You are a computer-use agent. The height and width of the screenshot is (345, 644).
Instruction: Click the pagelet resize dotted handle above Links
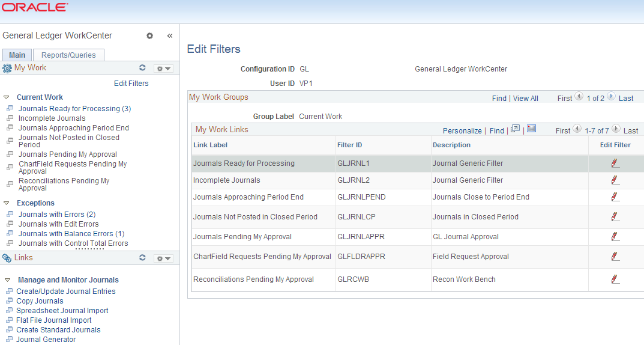pos(89,249)
